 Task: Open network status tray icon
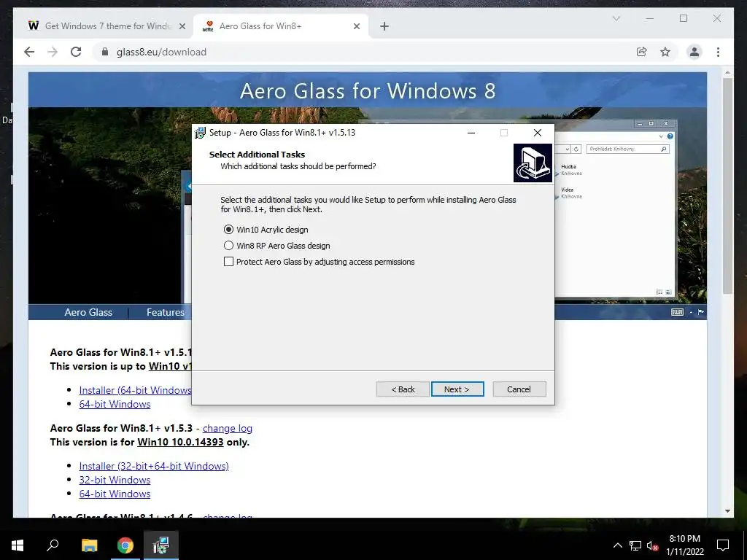click(635, 545)
